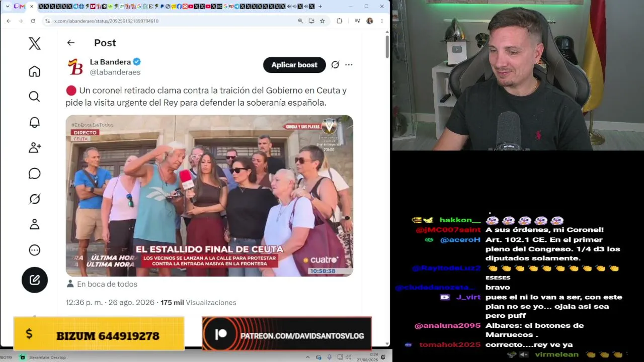Open the Chat messages icon in sidebar
This screenshot has height=362, width=644.
coord(34,173)
